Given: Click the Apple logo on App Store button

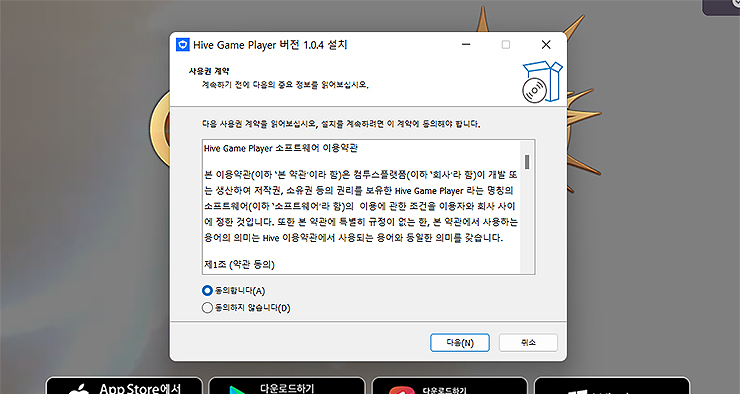Looking at the screenshot, I should 78,390.
